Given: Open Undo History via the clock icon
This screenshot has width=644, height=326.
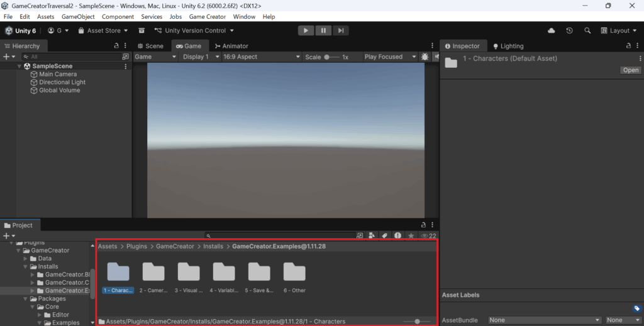Looking at the screenshot, I should (x=569, y=30).
